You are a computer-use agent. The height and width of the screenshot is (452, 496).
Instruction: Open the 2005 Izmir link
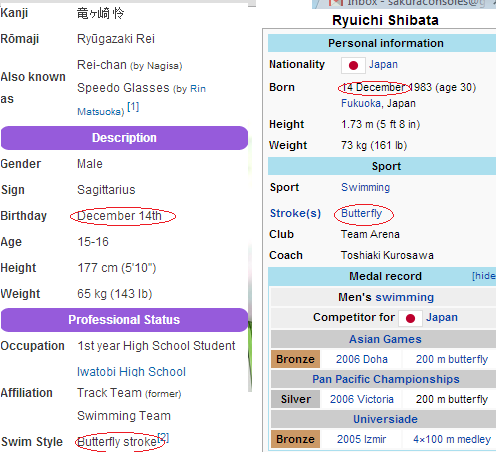point(362,439)
